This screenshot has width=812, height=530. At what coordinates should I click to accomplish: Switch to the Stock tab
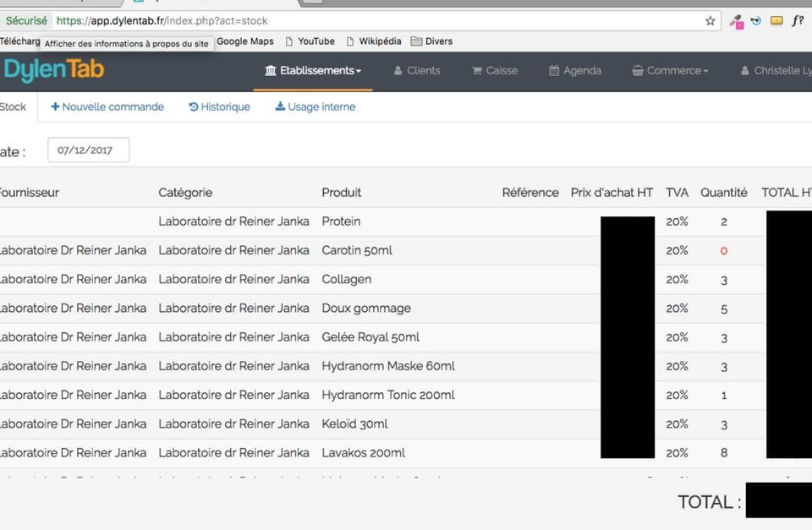pyautogui.click(x=13, y=107)
